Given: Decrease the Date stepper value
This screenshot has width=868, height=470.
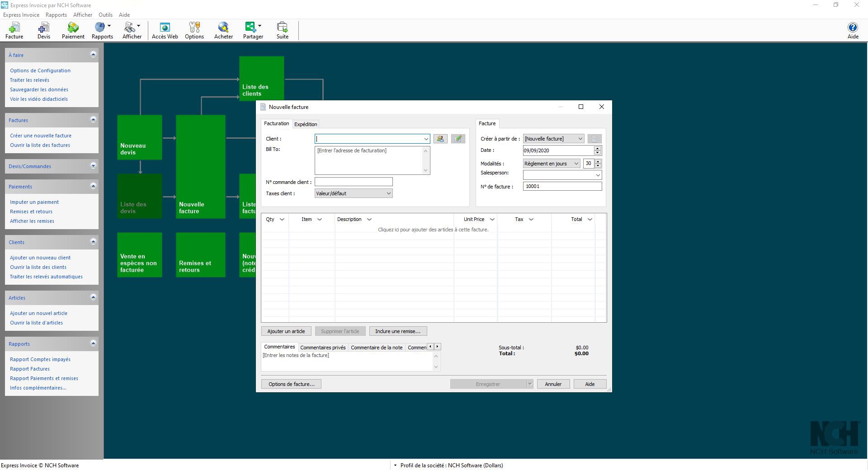Looking at the screenshot, I should pyautogui.click(x=598, y=153).
